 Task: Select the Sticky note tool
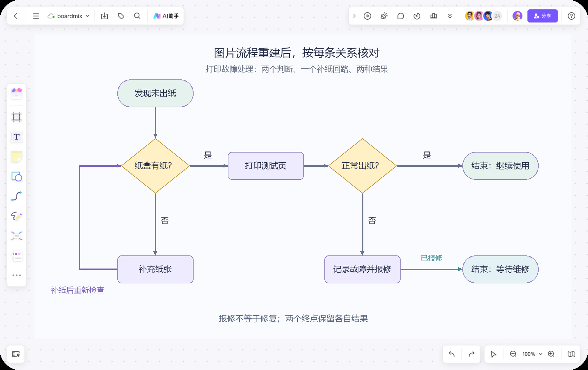(x=17, y=157)
